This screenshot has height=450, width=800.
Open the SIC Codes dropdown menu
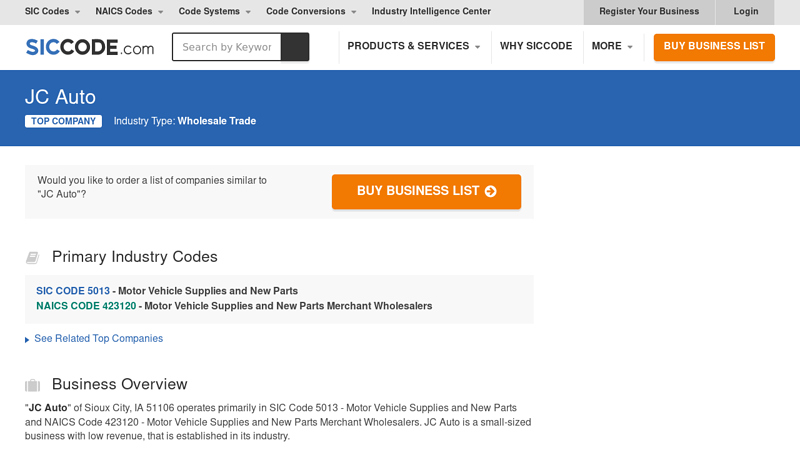tap(53, 12)
